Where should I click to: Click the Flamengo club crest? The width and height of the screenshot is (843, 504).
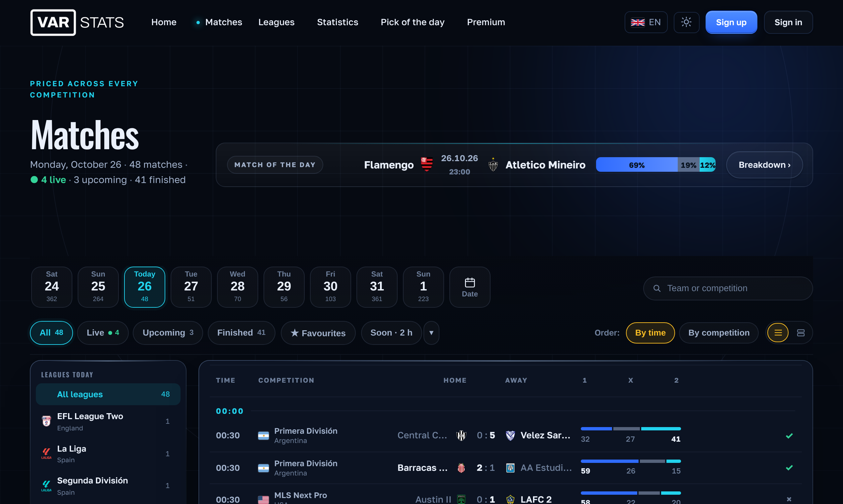point(426,164)
